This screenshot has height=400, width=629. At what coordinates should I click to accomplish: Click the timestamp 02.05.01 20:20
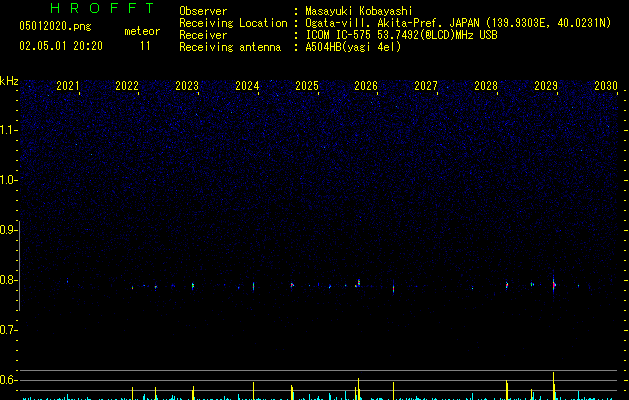[61, 46]
